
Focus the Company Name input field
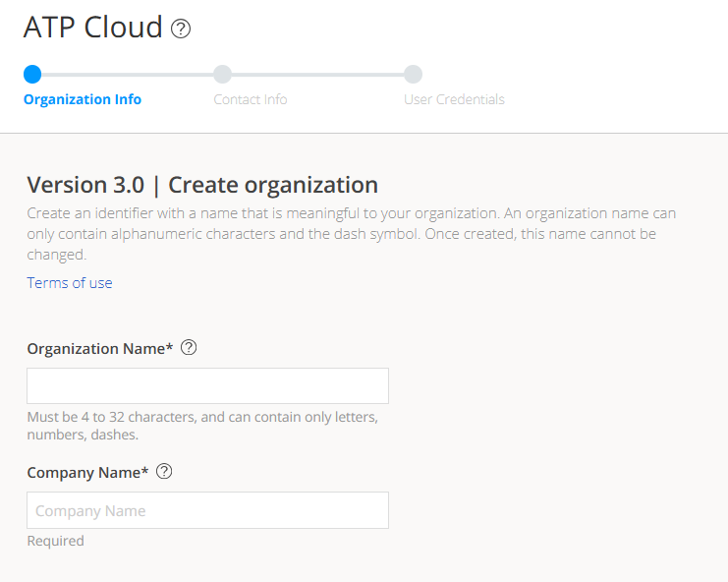click(x=207, y=510)
